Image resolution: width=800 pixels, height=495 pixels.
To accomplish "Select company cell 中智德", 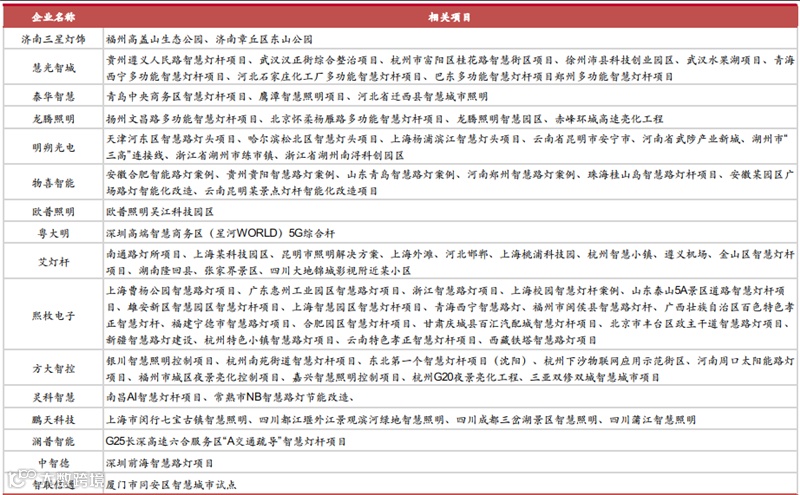I will click(x=53, y=463).
